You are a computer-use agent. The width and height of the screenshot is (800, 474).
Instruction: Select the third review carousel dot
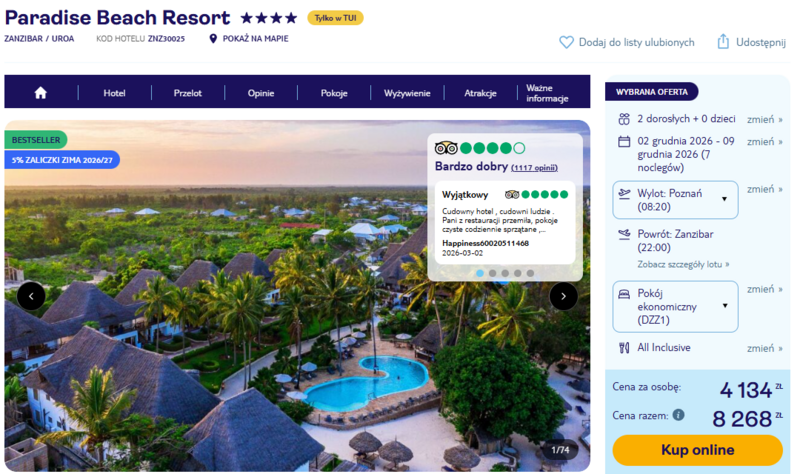coord(505,273)
